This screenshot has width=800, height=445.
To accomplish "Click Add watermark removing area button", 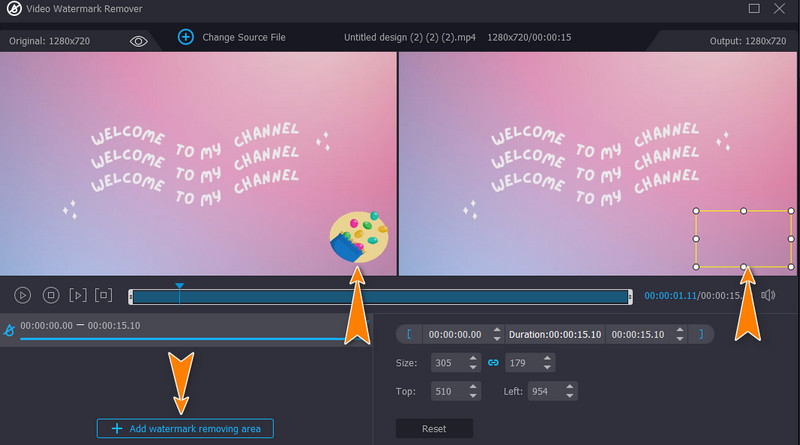I will [x=185, y=428].
